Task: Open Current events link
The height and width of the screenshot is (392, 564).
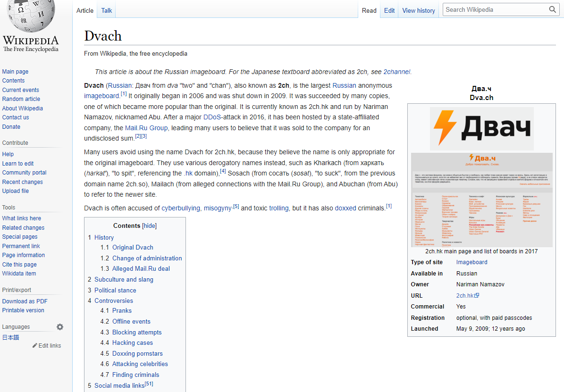Action: click(x=20, y=90)
